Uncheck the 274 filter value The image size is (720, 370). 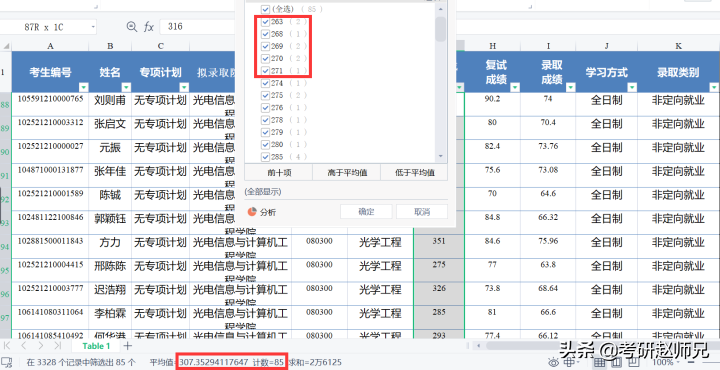[265, 83]
